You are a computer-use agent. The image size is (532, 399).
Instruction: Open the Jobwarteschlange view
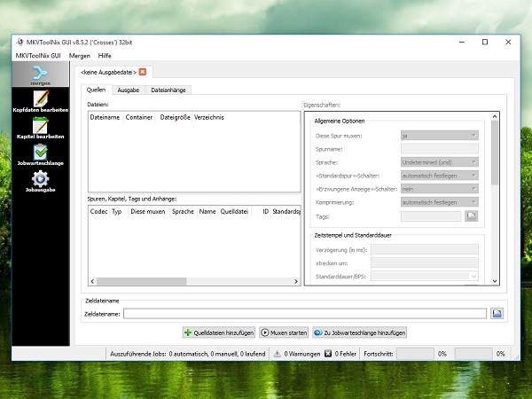point(40,156)
